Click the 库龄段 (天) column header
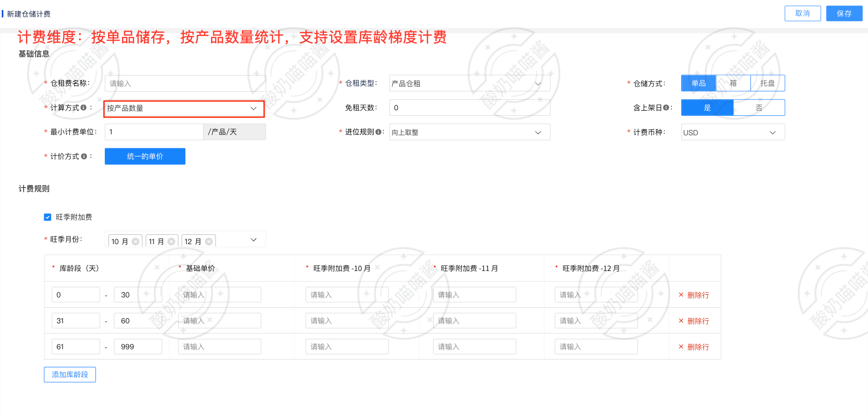Image resolution: width=868 pixels, height=416 pixels. pyautogui.click(x=79, y=268)
